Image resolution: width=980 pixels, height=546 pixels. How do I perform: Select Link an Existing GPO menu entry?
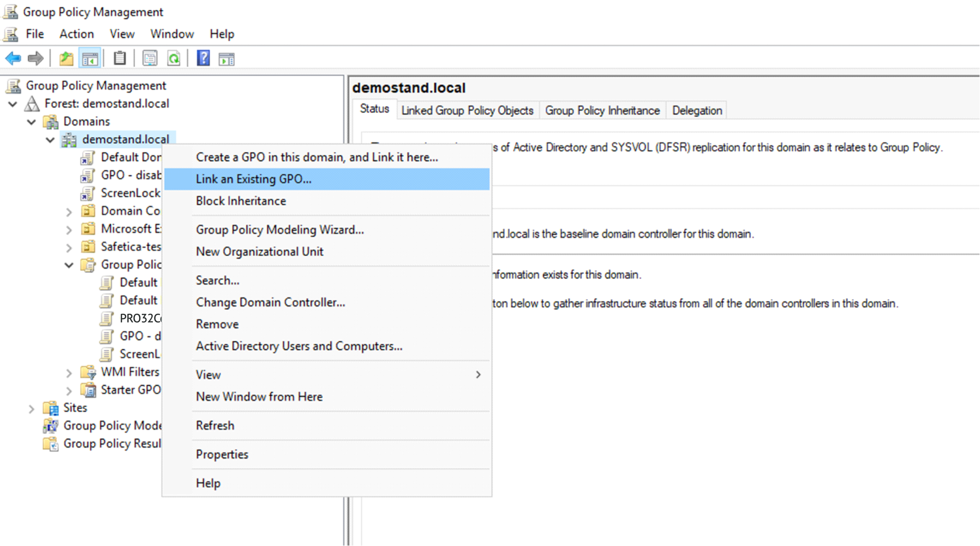coord(254,179)
